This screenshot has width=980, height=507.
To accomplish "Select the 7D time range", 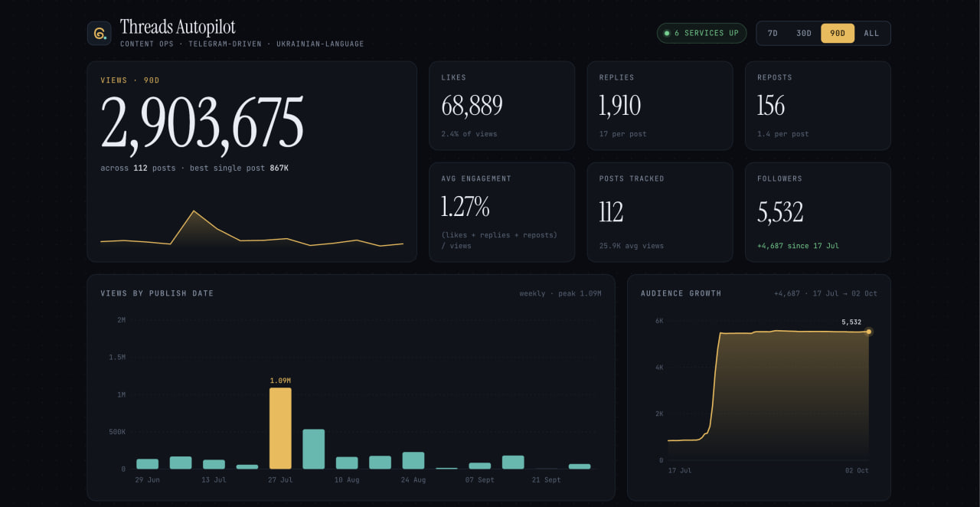I will coord(773,33).
